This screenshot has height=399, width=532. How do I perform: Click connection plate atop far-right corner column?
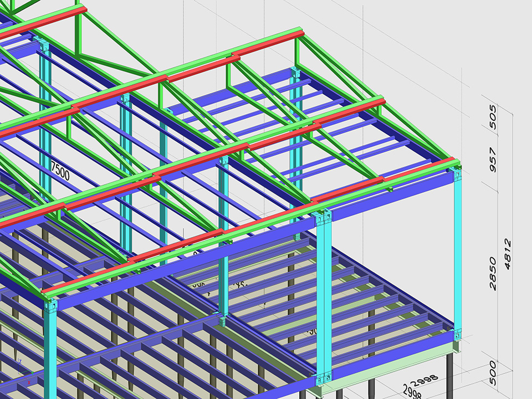click(x=458, y=175)
